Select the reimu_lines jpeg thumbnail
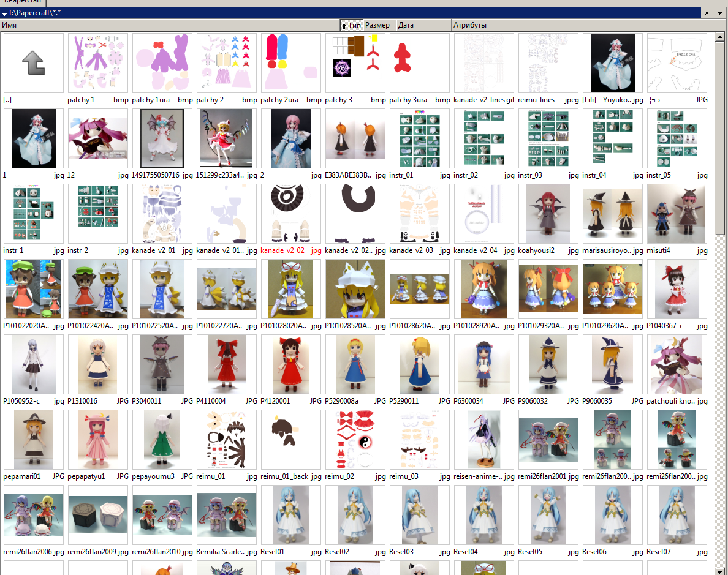The image size is (728, 575). coord(548,63)
